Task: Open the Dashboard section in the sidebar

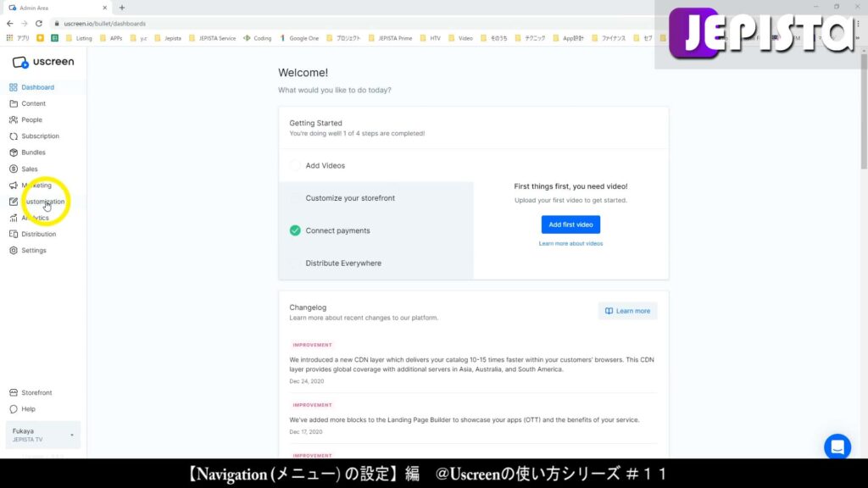Action: click(x=36, y=86)
